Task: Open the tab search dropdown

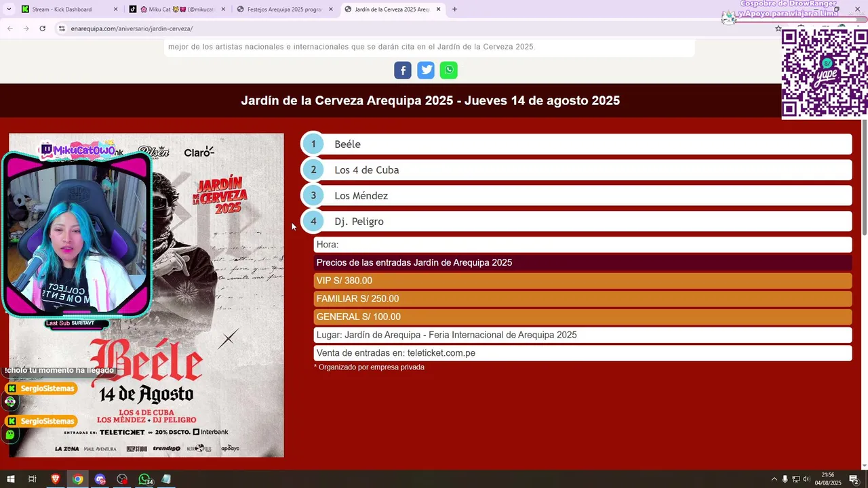Action: 9,9
